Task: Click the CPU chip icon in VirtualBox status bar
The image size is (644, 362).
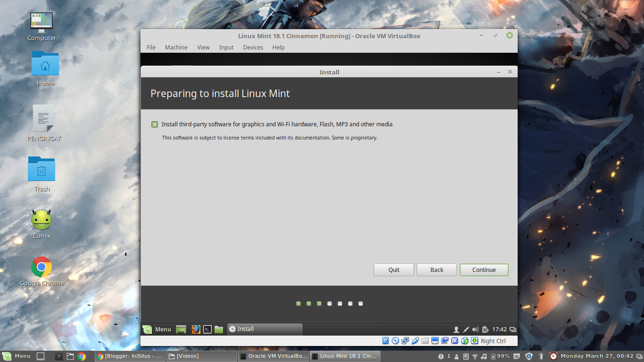Action: tap(454, 341)
